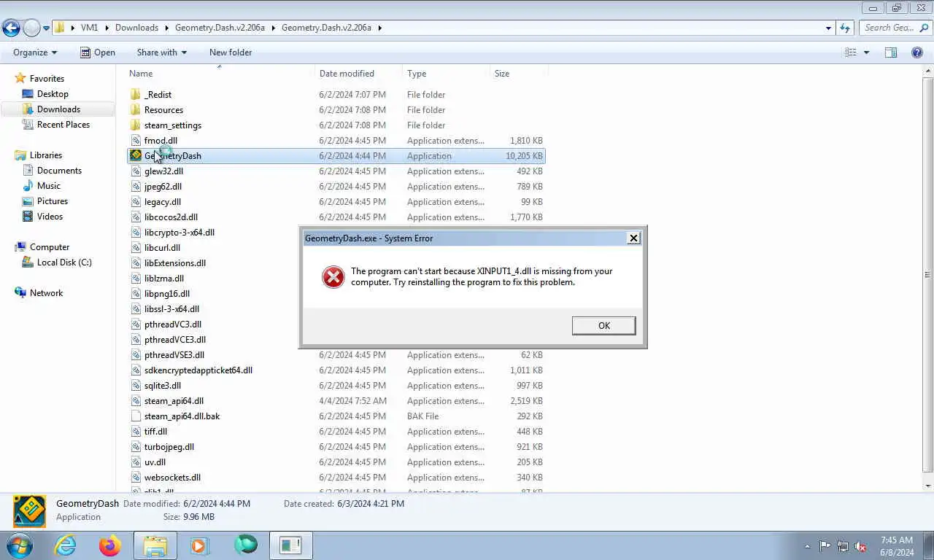934x560 pixels.
Task: Click the Action Center flag tray icon
Action: (x=825, y=545)
